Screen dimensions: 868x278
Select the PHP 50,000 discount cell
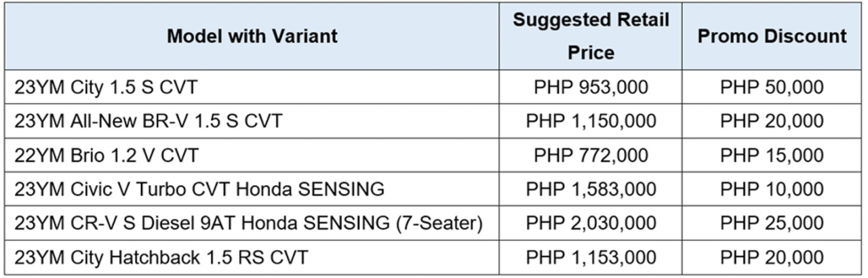coord(772,87)
